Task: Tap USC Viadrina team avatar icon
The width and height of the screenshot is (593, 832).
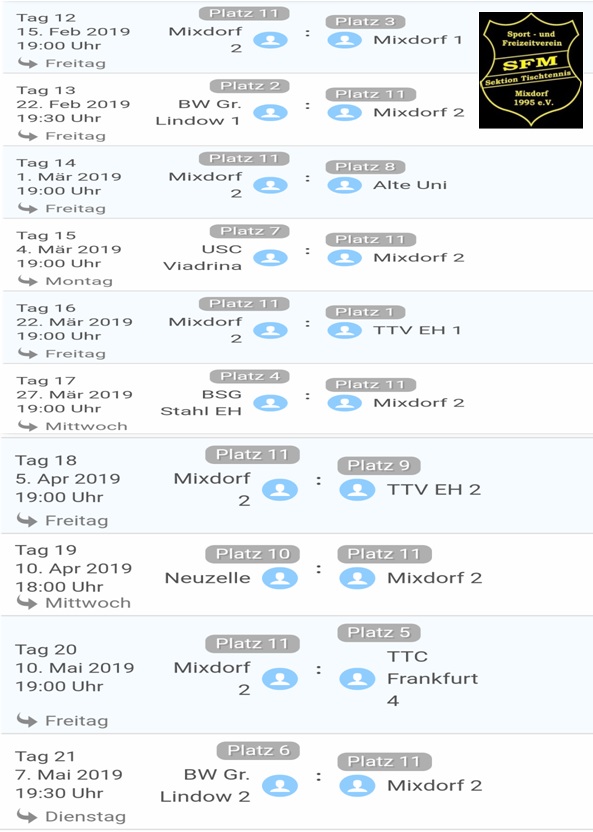Action: click(x=271, y=258)
